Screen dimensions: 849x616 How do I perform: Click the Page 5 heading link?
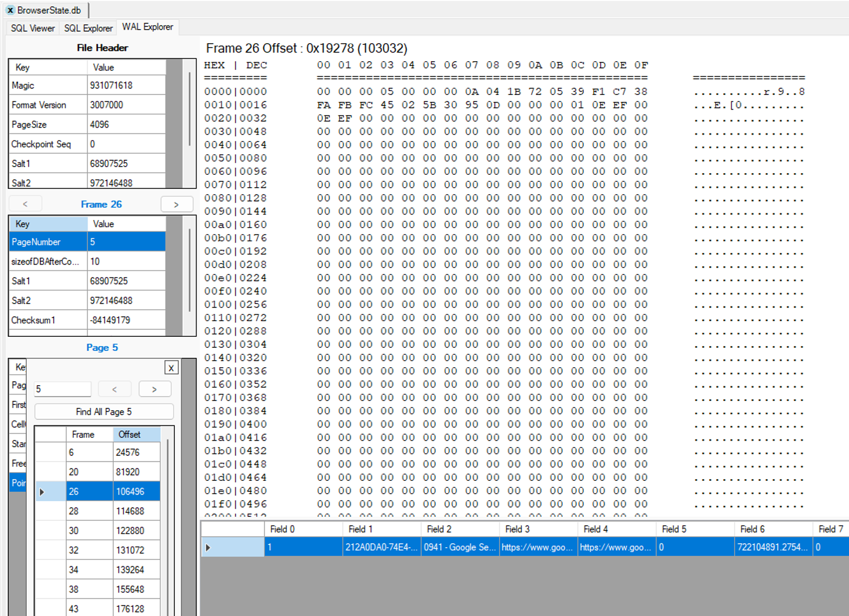pyautogui.click(x=102, y=347)
